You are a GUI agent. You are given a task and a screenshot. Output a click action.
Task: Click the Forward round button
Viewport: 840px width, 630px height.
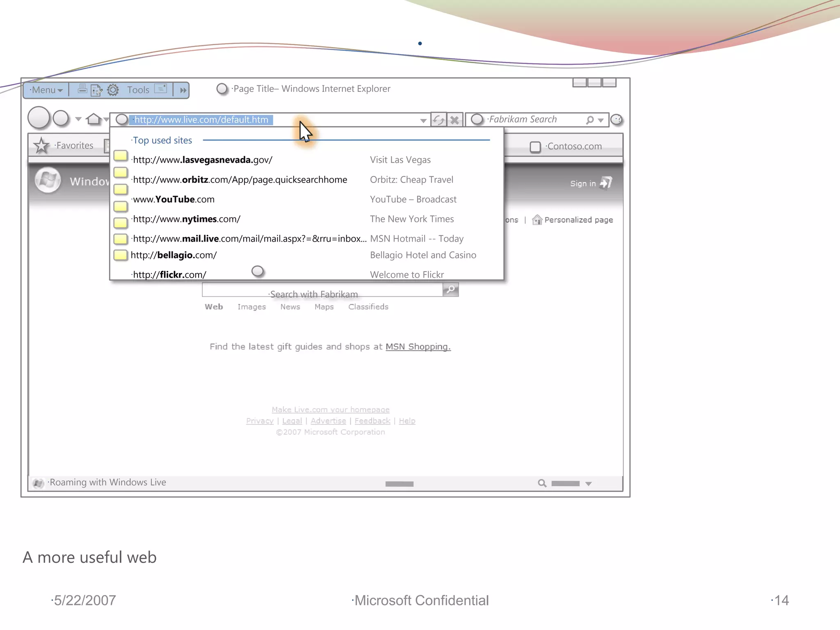(61, 118)
